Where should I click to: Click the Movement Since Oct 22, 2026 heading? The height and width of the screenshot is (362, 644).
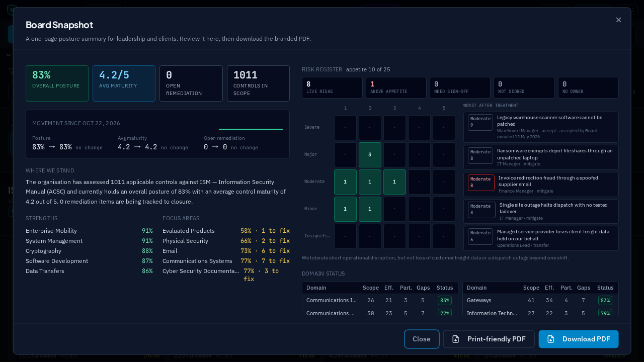point(76,123)
